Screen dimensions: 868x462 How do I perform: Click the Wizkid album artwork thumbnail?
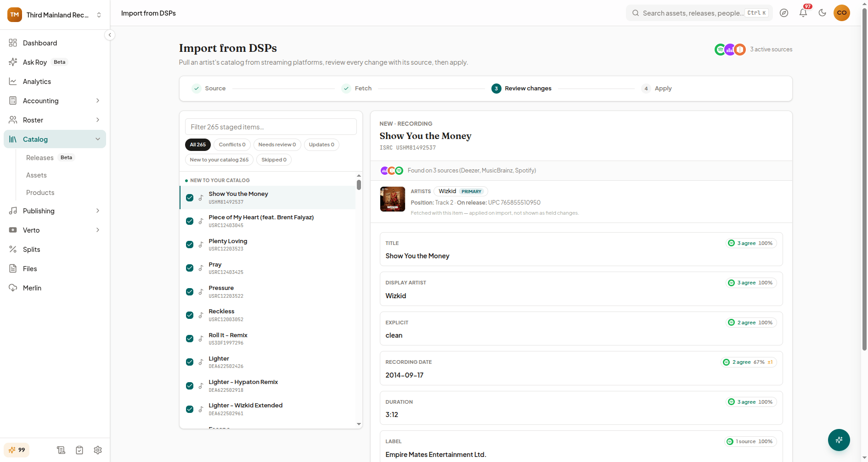tap(393, 199)
